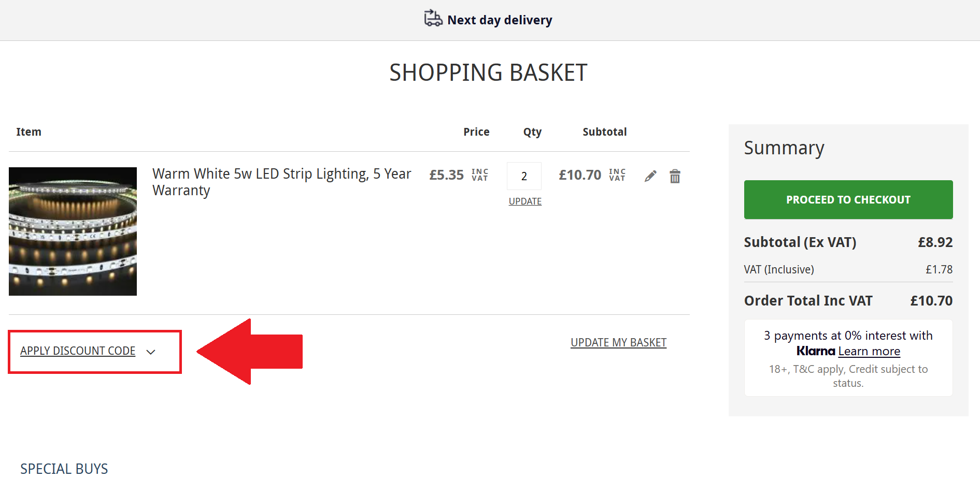Click the chevron next to Apply Discount Code

click(x=151, y=352)
